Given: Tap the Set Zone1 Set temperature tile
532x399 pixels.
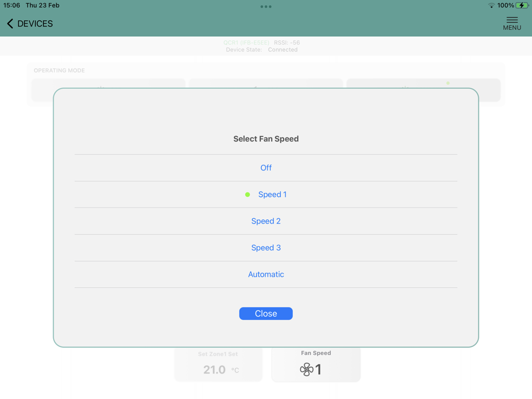Looking at the screenshot, I should pos(219,364).
